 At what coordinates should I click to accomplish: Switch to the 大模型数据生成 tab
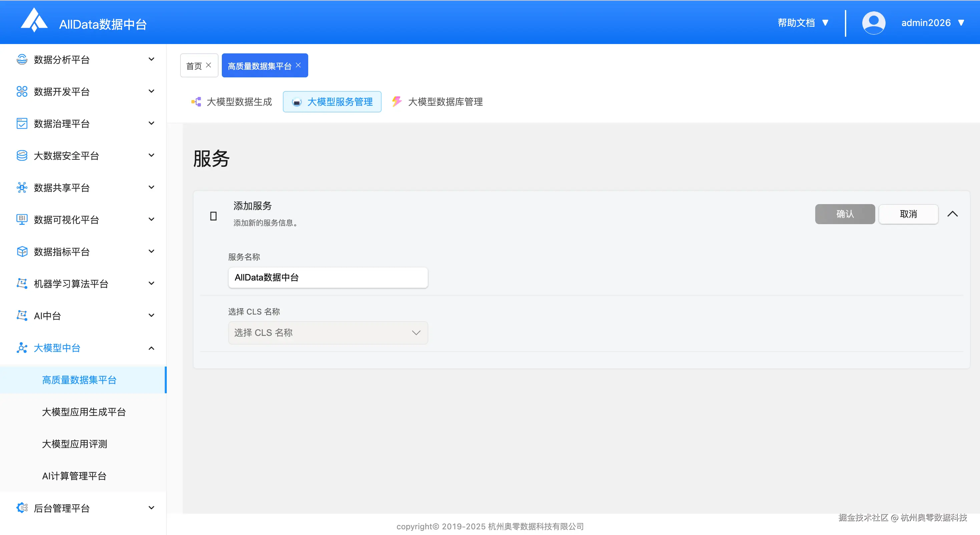tap(238, 101)
